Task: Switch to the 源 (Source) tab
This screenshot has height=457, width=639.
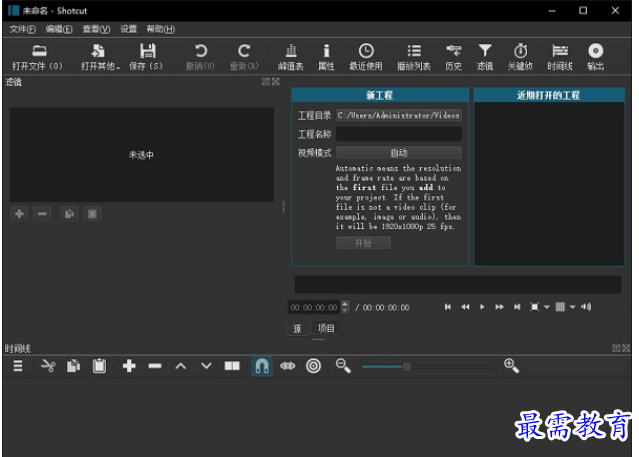Action: click(297, 329)
